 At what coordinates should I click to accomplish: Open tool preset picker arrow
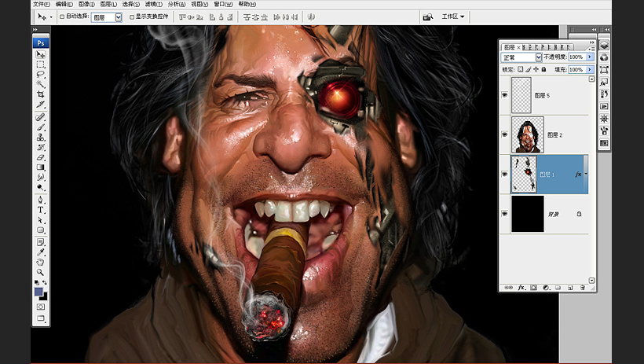click(x=51, y=17)
